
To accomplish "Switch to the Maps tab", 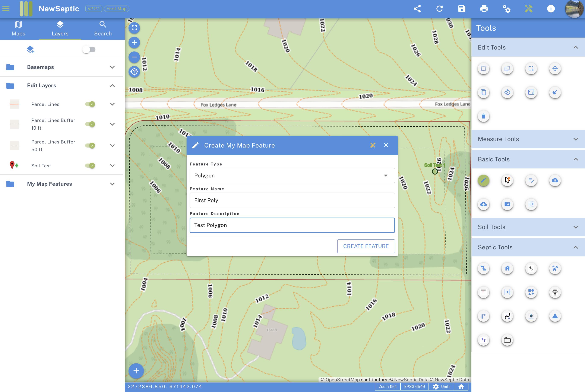I will (19, 29).
